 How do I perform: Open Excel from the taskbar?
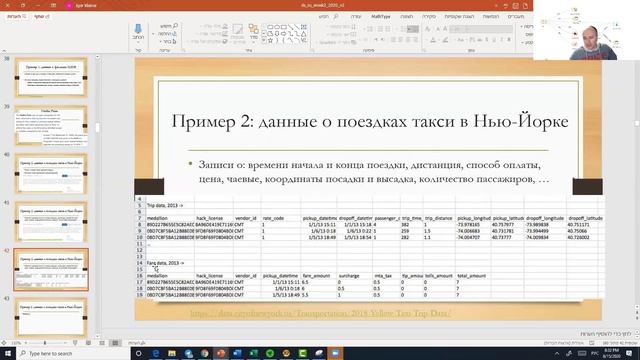pos(253,353)
